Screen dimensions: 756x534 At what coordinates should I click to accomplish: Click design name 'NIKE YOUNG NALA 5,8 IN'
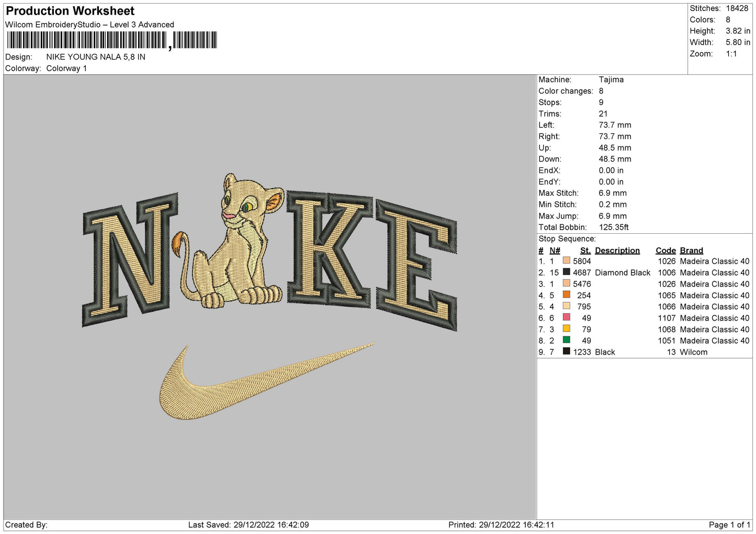(96, 57)
